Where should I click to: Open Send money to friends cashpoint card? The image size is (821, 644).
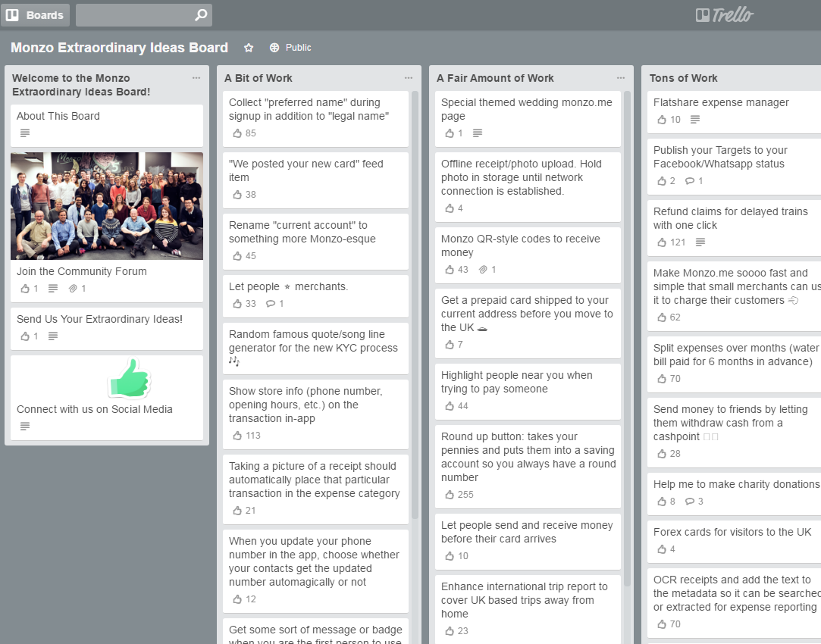click(x=734, y=433)
